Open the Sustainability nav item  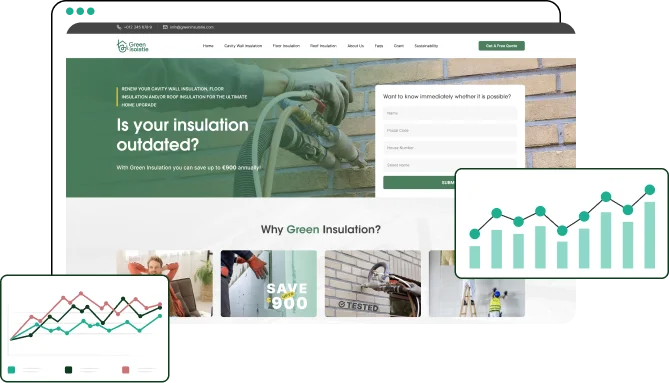tap(426, 46)
